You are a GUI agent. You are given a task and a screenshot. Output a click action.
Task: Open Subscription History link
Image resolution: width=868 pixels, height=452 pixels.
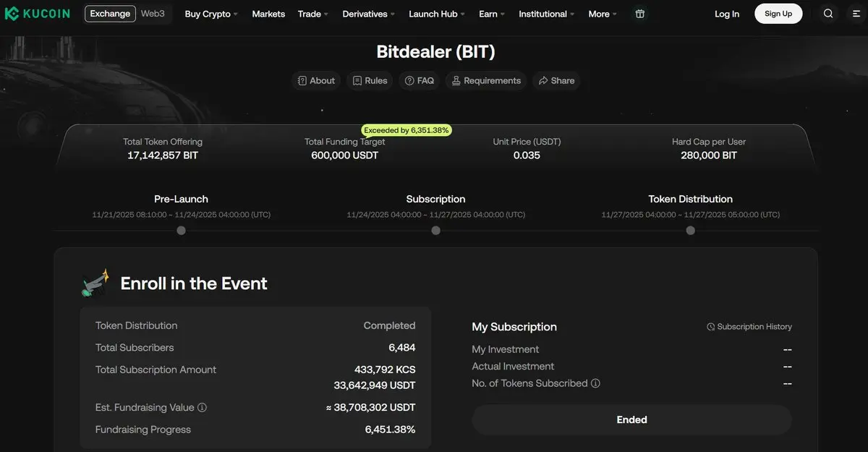click(749, 327)
